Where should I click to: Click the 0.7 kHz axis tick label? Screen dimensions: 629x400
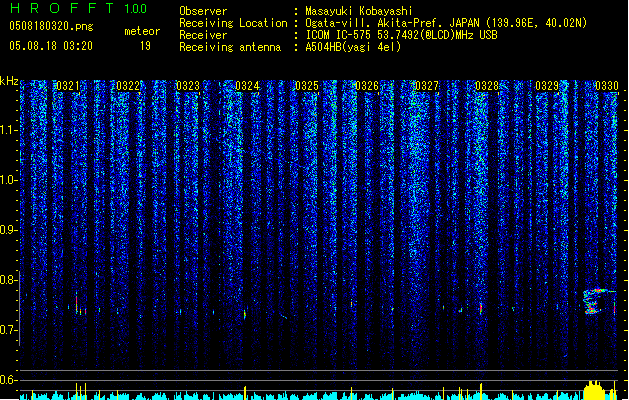[9, 330]
